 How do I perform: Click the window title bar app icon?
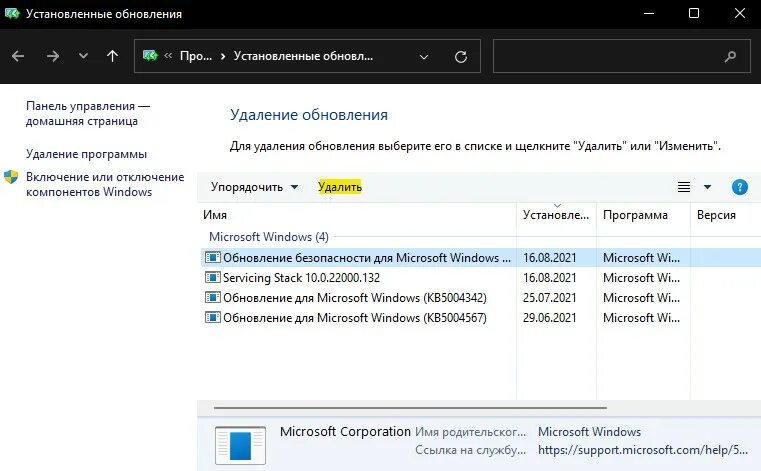[12, 14]
